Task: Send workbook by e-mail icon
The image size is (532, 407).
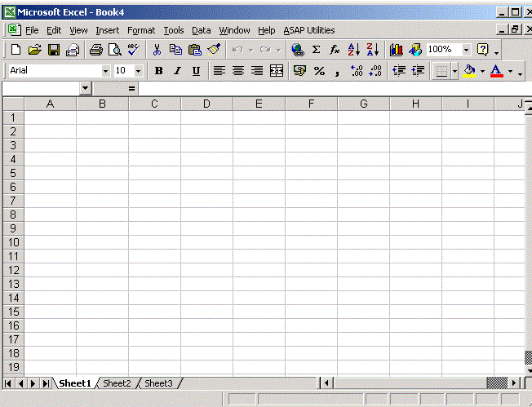Action: pos(73,50)
